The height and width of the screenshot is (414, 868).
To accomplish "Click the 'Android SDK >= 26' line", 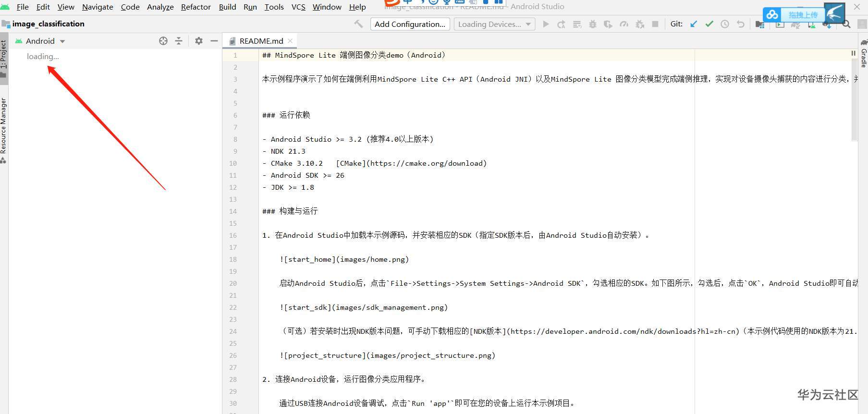I will [x=303, y=175].
